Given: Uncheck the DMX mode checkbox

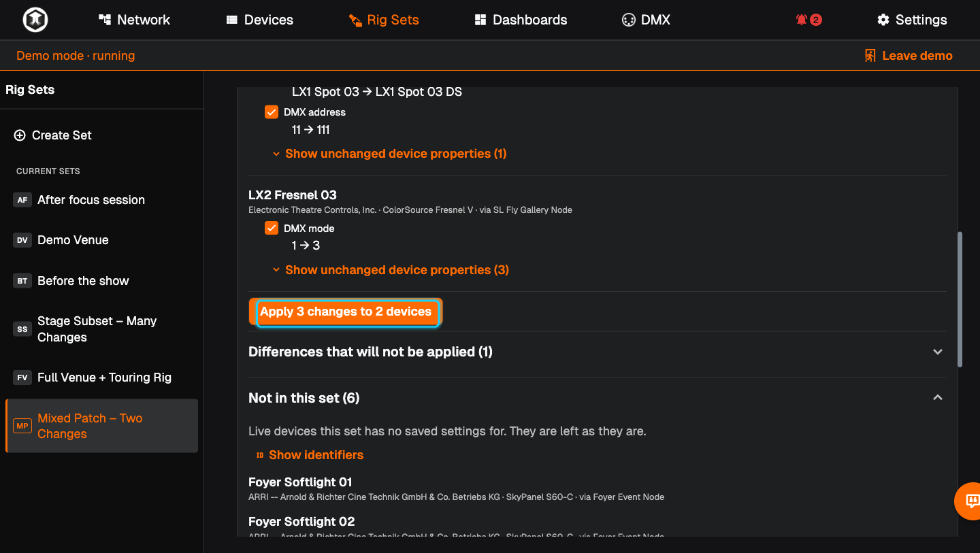Looking at the screenshot, I should point(272,229).
